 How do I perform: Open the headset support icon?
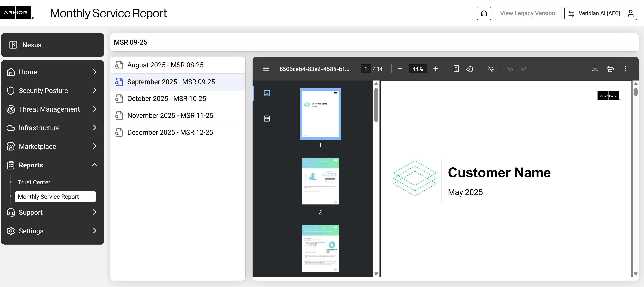coord(484,13)
